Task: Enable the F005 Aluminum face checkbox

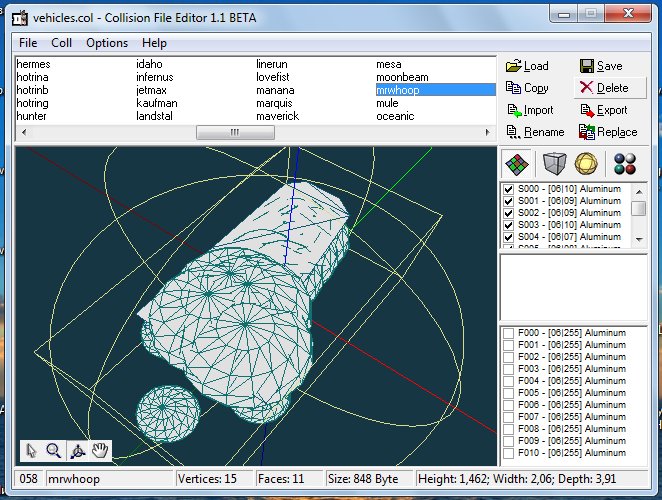Action: tap(508, 393)
